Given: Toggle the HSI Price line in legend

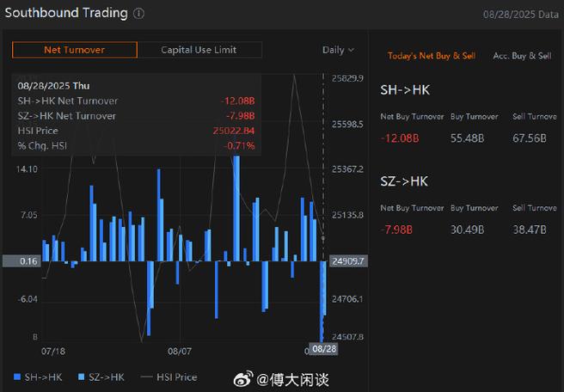Looking at the screenshot, I should pos(169,377).
